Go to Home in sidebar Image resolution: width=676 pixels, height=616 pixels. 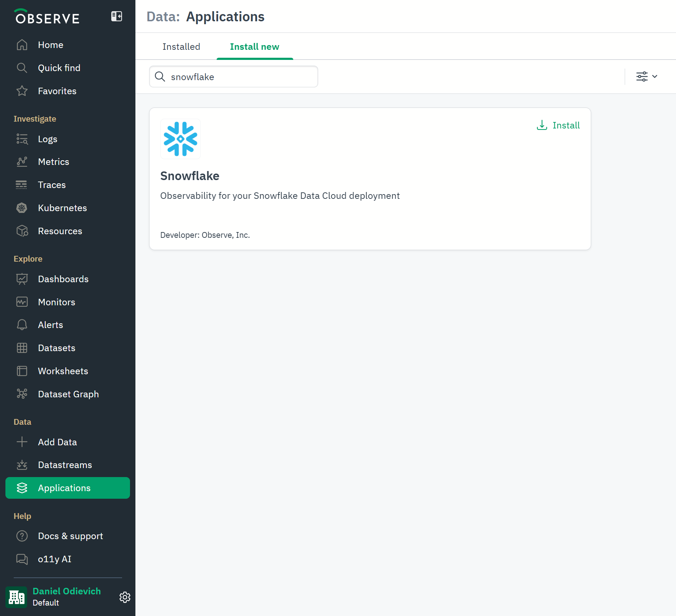pyautogui.click(x=51, y=45)
